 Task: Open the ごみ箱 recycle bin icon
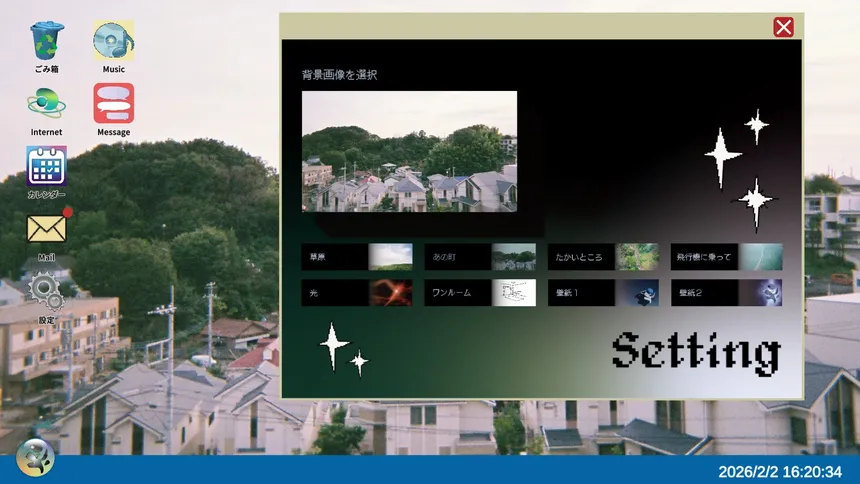pyautogui.click(x=47, y=41)
